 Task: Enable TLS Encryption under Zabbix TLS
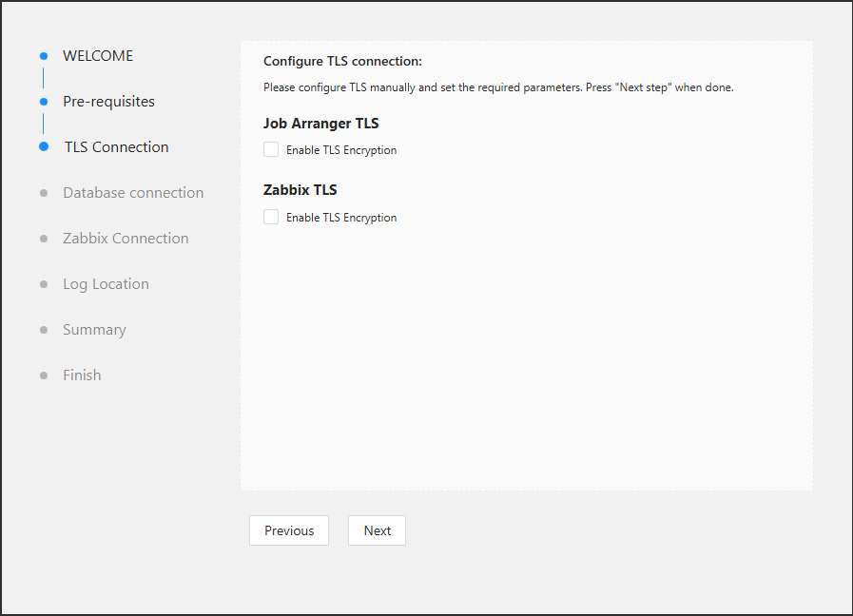271,217
